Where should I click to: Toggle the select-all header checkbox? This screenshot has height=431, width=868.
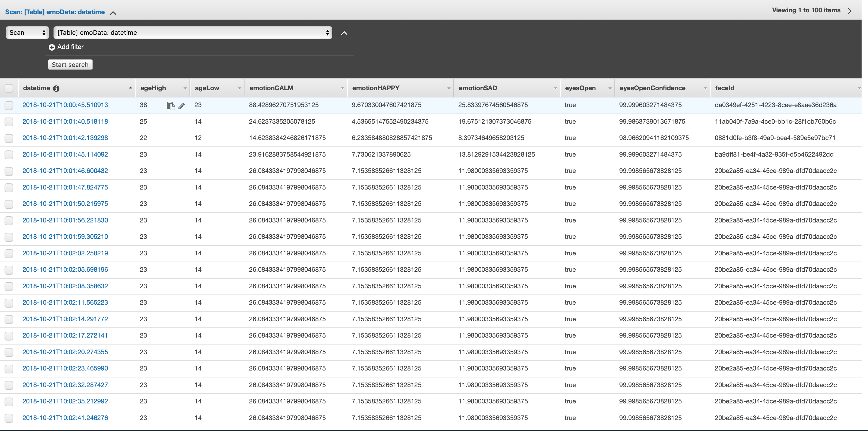(9, 88)
